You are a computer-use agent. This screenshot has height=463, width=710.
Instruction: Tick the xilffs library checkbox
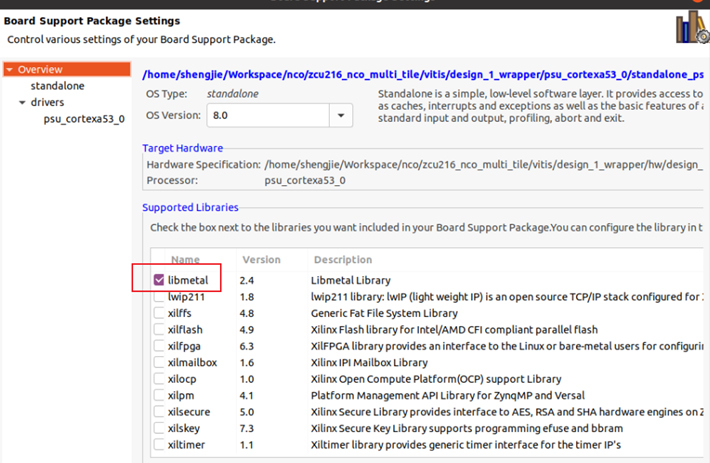click(159, 313)
